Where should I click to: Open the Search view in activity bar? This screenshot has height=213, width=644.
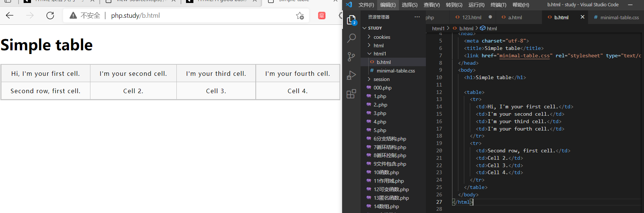click(351, 38)
